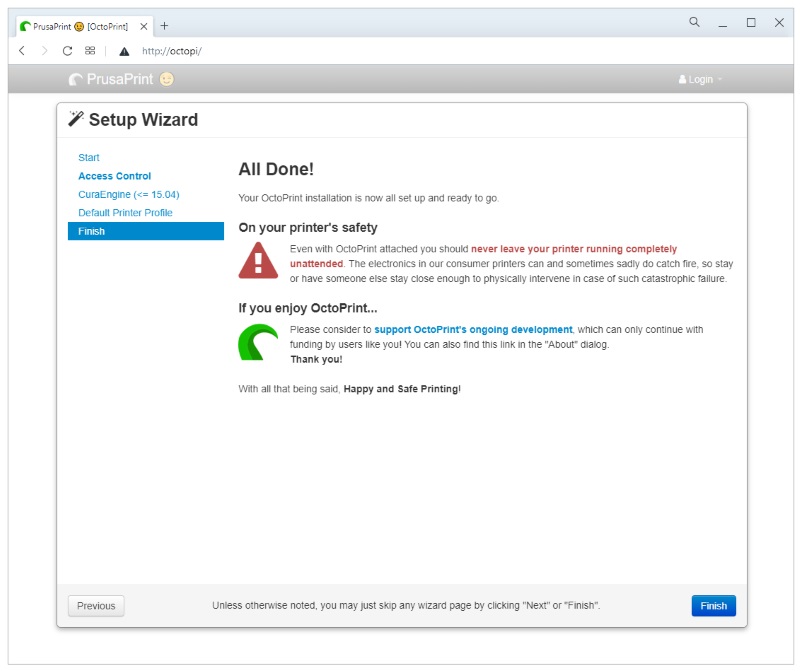Click the red warning triangle icon

pyautogui.click(x=258, y=260)
